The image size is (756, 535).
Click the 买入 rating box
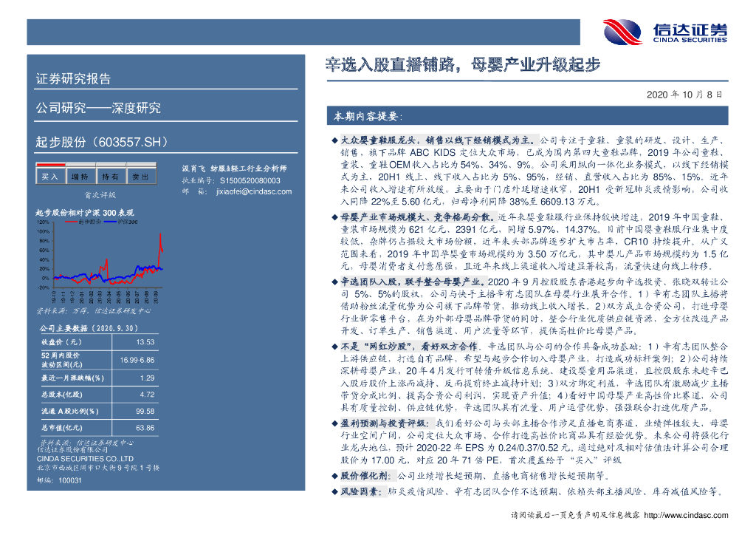pyautogui.click(x=50, y=177)
